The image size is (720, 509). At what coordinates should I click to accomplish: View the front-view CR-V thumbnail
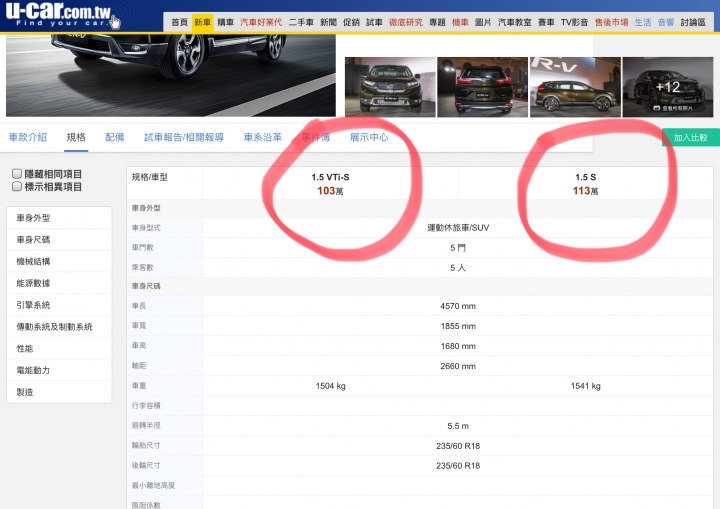point(390,87)
